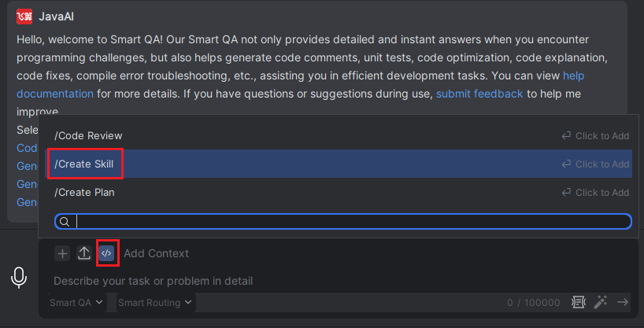Image resolution: width=644 pixels, height=328 pixels.
Task: Click the format list icon beside counter
Action: point(579,303)
